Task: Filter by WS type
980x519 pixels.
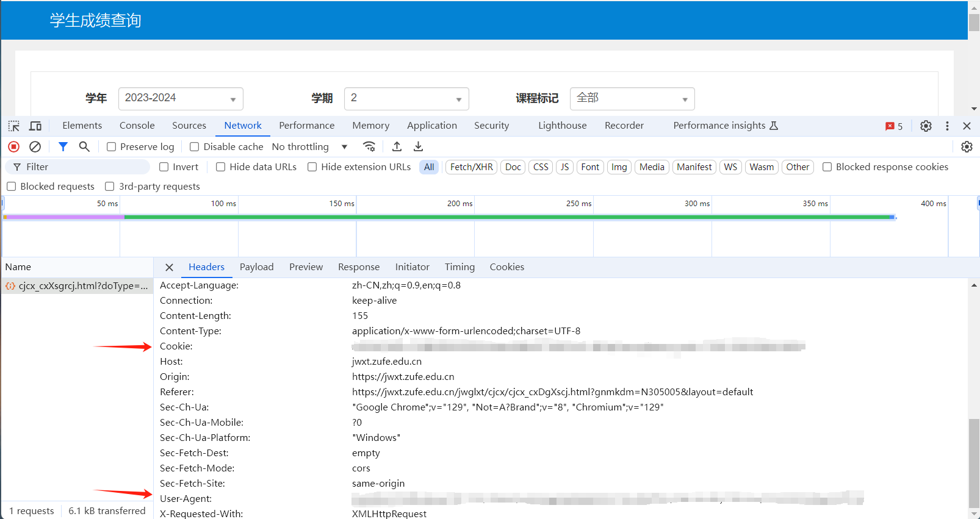Action: pyautogui.click(x=730, y=167)
